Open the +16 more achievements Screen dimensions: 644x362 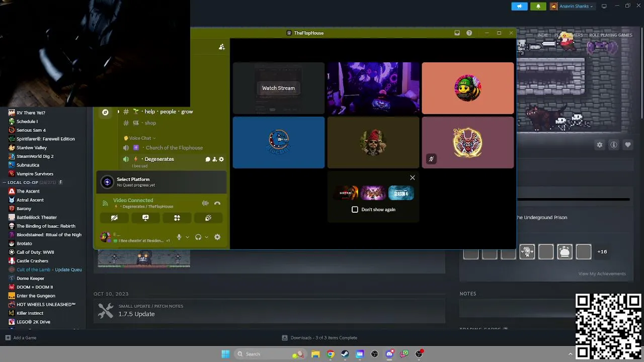(602, 251)
